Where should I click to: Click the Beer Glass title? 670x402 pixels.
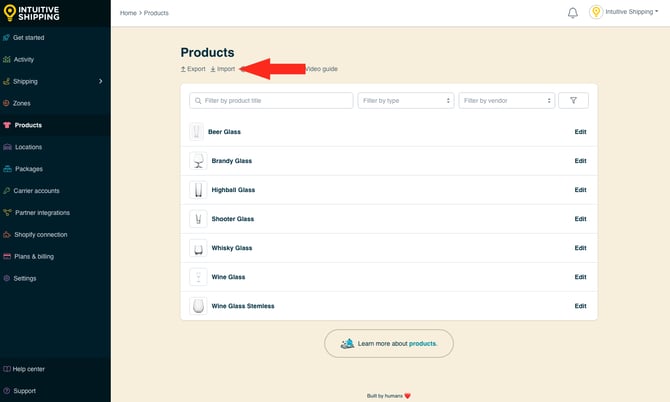[224, 132]
